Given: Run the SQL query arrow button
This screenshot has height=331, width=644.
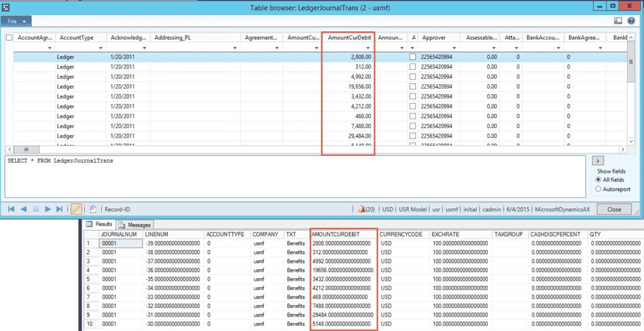Looking at the screenshot, I should 597,161.
